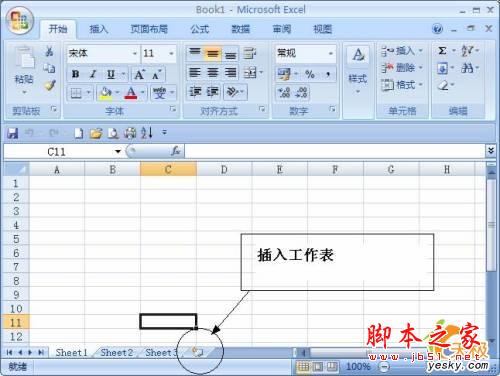Click zoom out minus on zoom slider
Screen dimensions: 500x376
point(384,367)
